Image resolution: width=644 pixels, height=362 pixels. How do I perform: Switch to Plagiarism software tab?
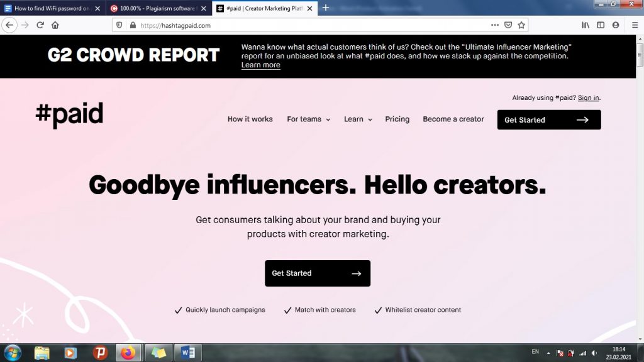[x=159, y=8]
